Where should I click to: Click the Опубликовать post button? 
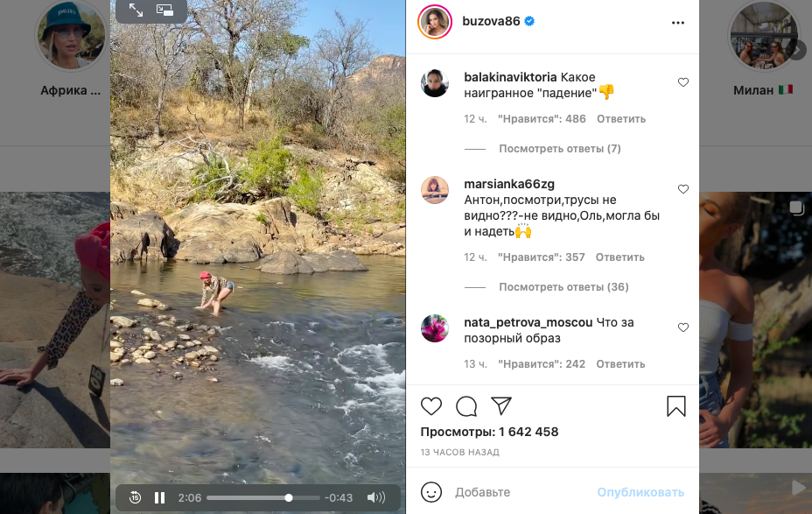pos(640,492)
